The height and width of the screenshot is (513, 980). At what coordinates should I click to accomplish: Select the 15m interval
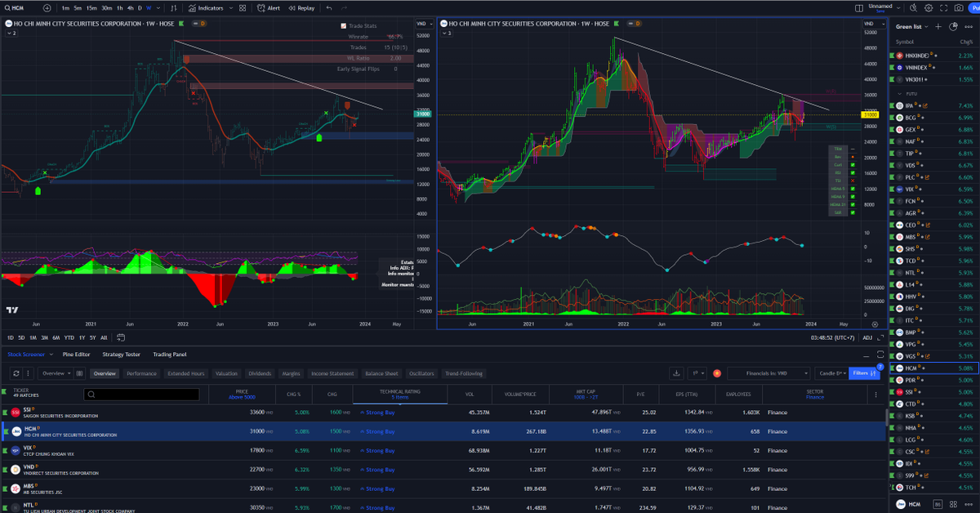(91, 7)
